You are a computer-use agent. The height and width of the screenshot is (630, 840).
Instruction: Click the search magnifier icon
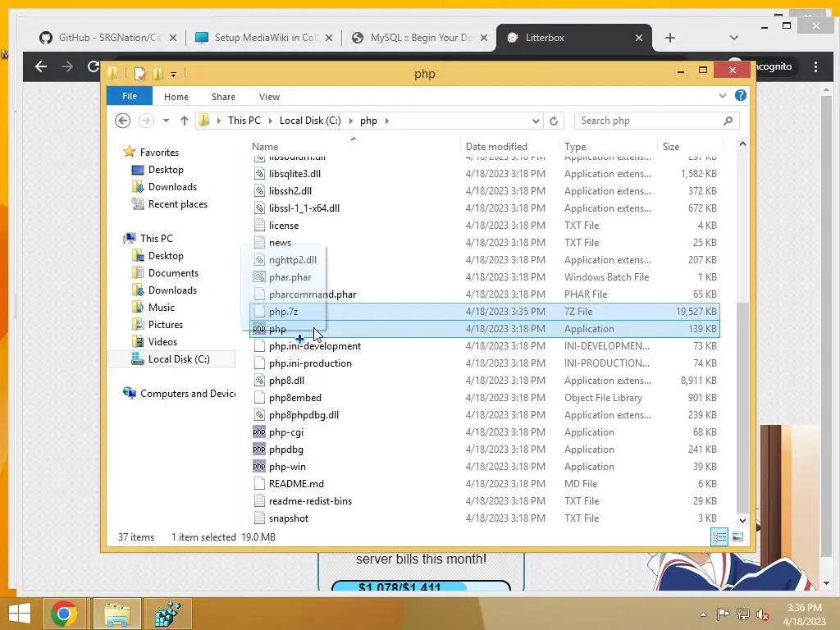728,121
